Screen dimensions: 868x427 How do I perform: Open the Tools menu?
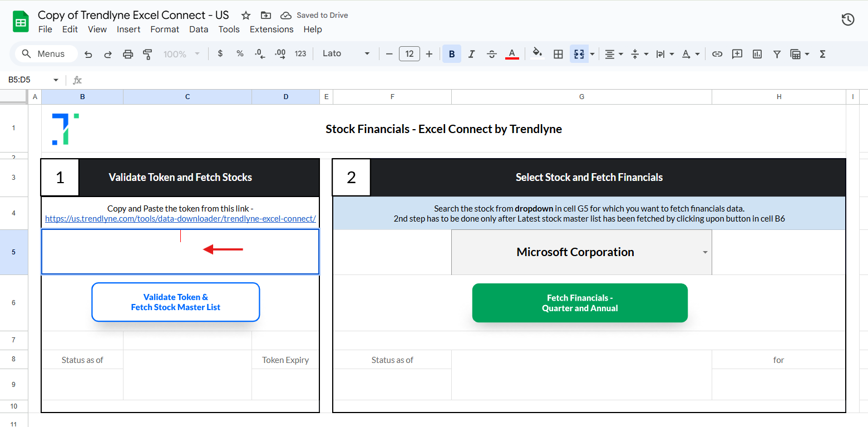point(229,30)
